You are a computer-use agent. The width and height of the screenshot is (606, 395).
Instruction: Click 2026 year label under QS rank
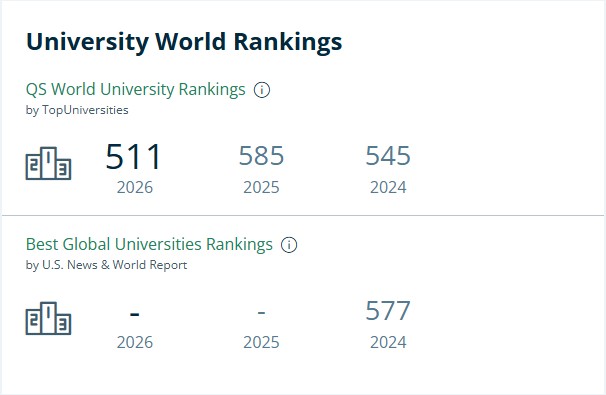[135, 187]
